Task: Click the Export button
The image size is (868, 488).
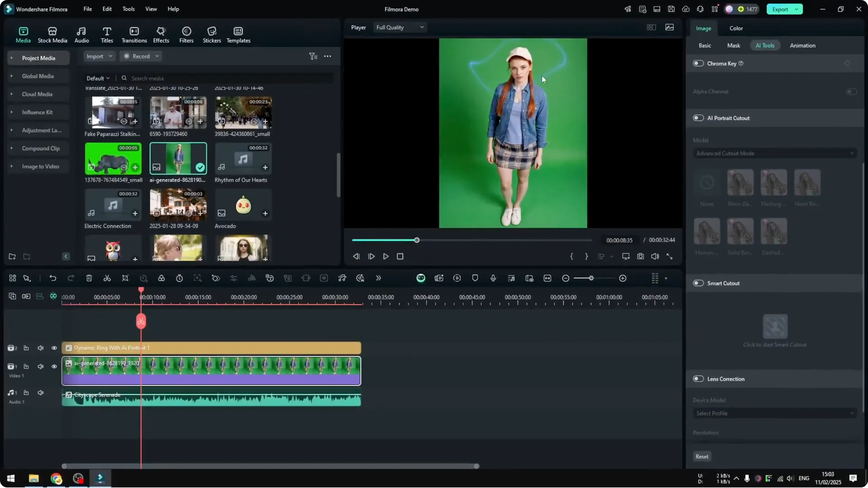Action: click(781, 9)
